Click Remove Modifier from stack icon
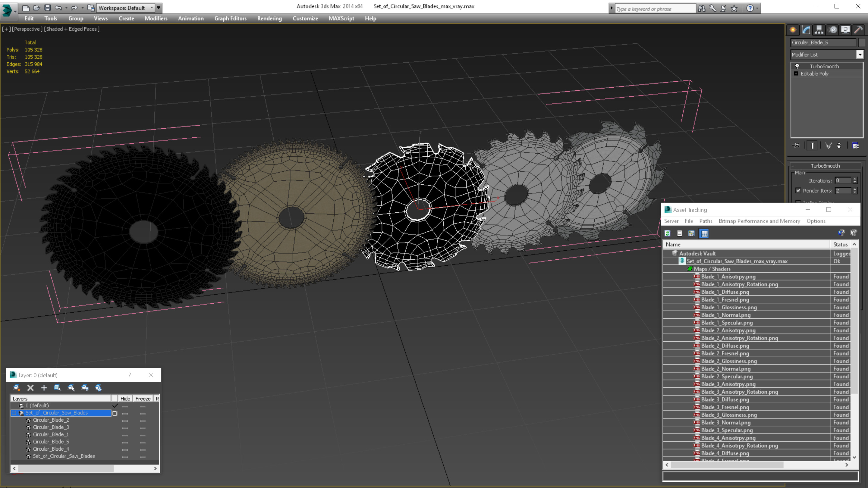This screenshot has width=868, height=488. (839, 145)
